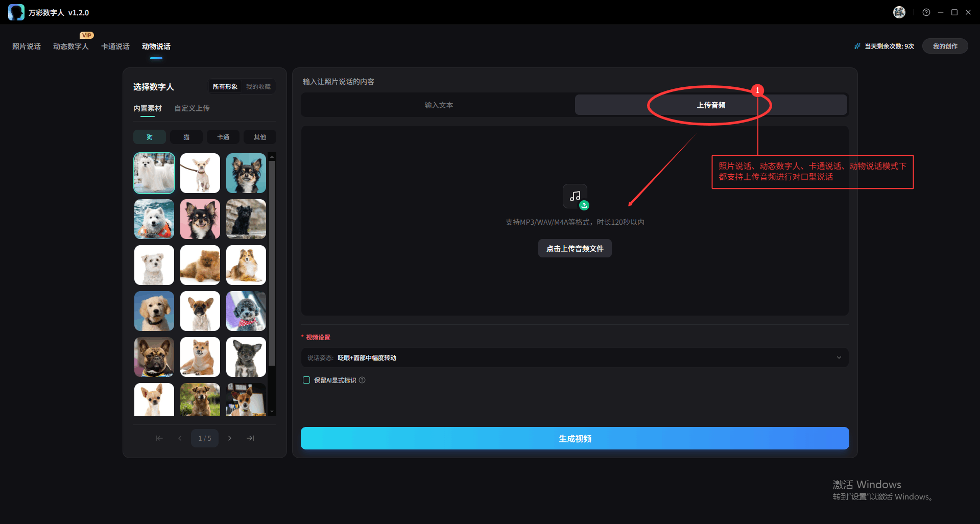The width and height of the screenshot is (980, 524).
Task: Click the info icon beside 保留AI显式标识
Action: click(x=362, y=380)
